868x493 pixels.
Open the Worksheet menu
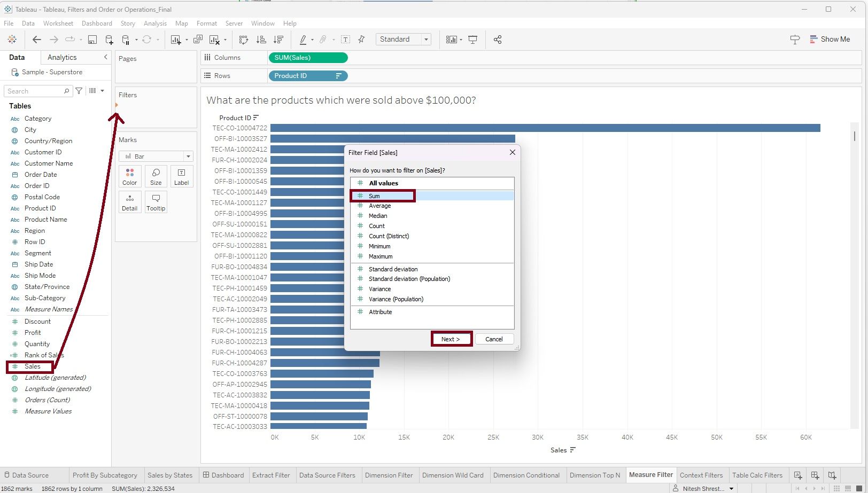pos(58,24)
